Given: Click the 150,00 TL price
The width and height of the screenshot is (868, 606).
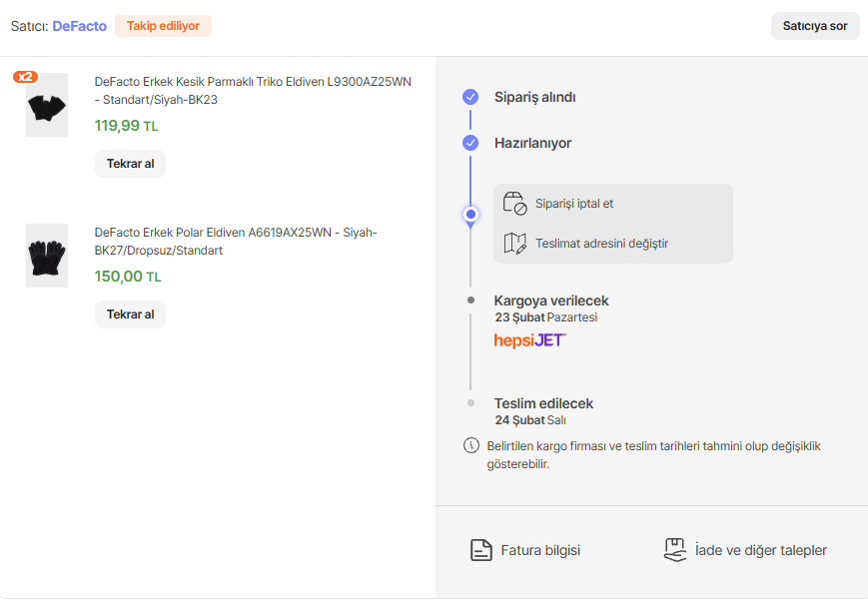Looking at the screenshot, I should (x=128, y=277).
